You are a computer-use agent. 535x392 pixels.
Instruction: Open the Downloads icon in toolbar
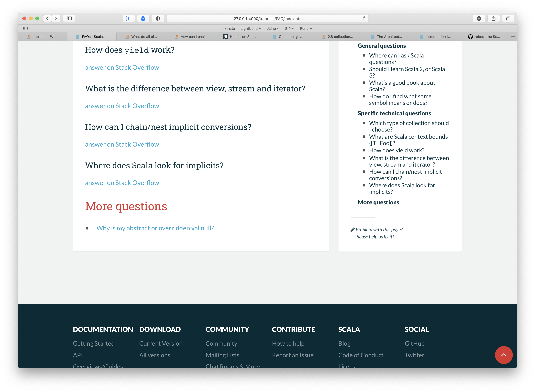click(x=479, y=18)
